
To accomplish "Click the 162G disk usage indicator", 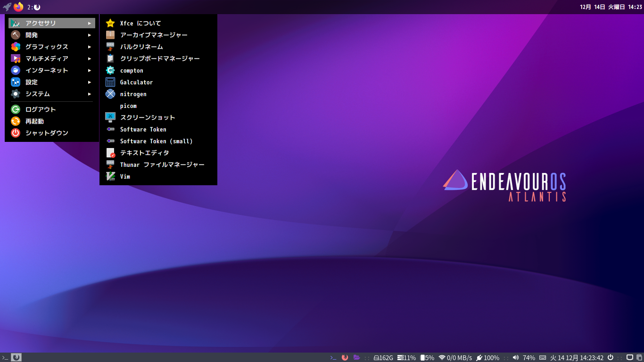I will click(383, 358).
